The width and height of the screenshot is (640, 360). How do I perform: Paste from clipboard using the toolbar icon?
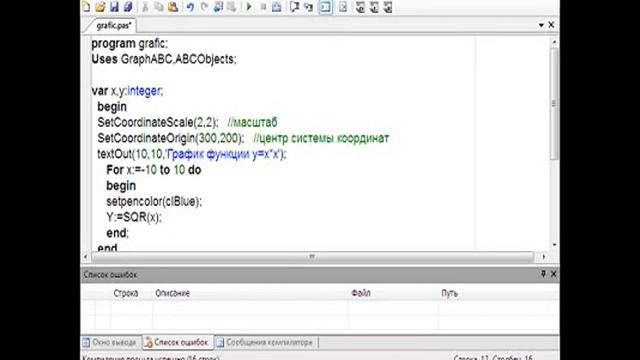[x=173, y=7]
